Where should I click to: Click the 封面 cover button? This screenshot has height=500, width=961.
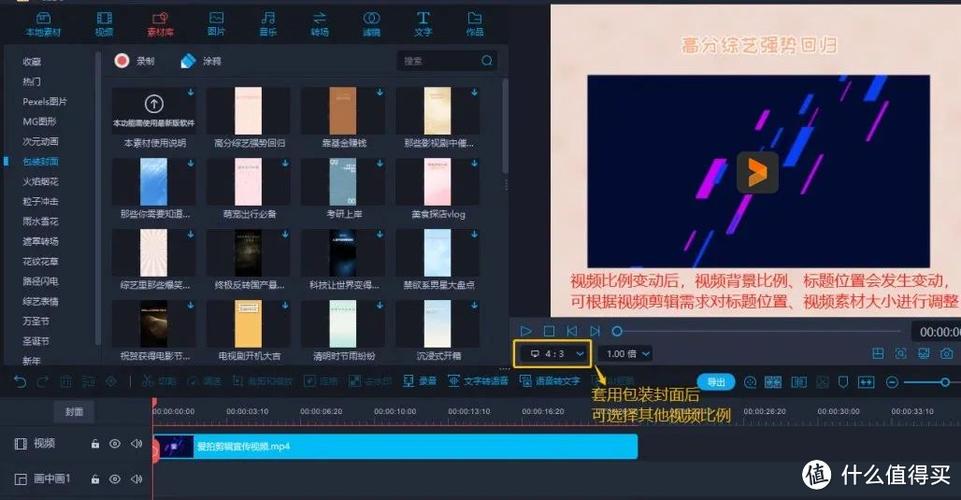(74, 412)
